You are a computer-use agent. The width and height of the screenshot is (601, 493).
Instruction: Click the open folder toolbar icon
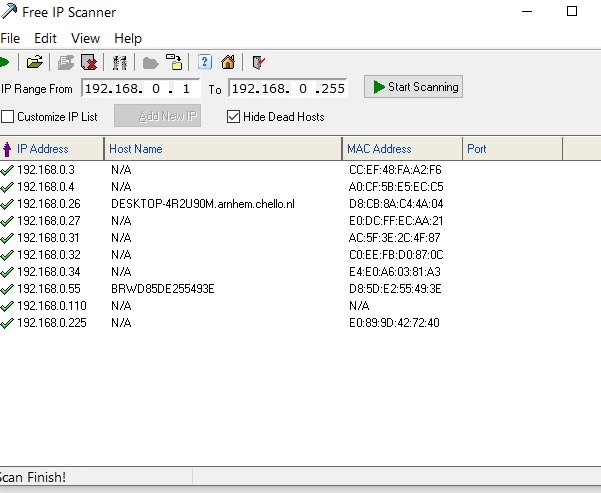34,62
